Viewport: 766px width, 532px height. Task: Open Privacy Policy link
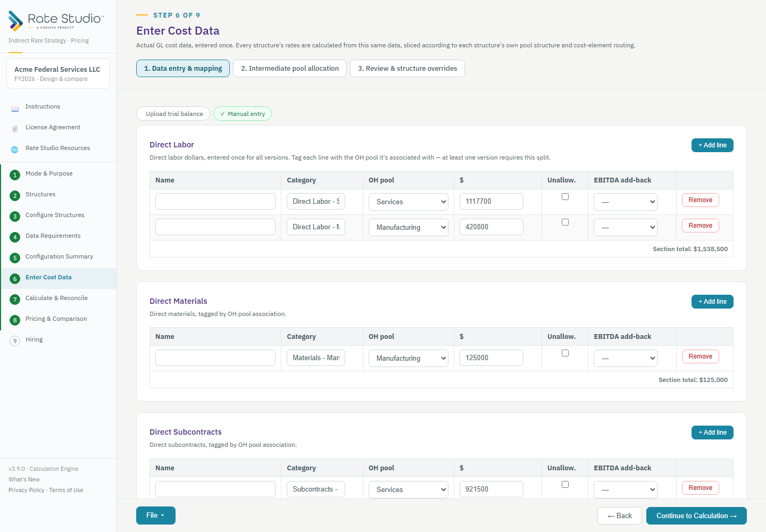[x=27, y=490]
